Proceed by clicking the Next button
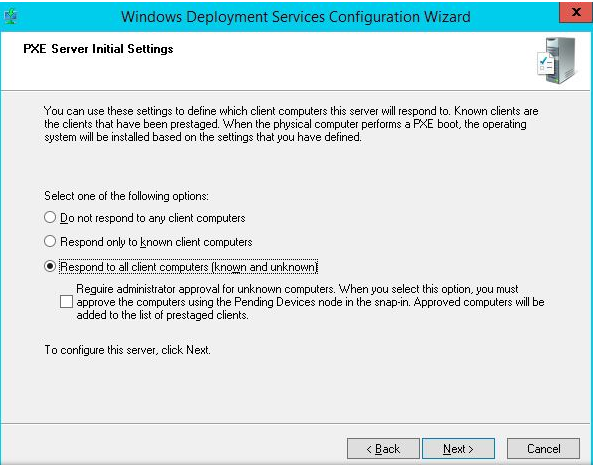This screenshot has width=593, height=465. tap(458, 449)
